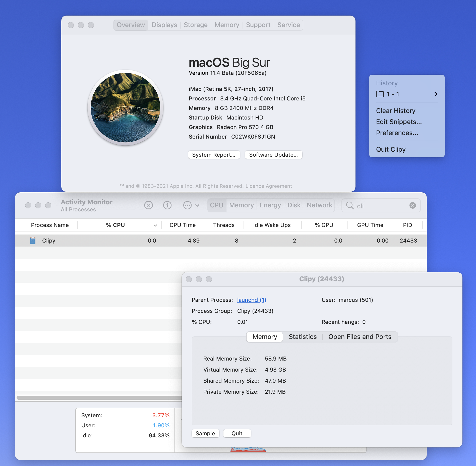Click the Quit button in the Clipy window

click(237, 433)
